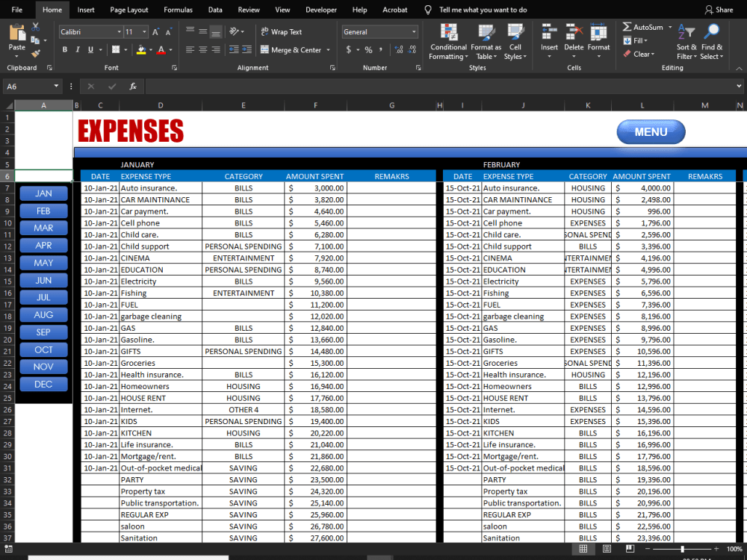Toggle bold formatting
The image size is (747, 560).
pos(65,49)
